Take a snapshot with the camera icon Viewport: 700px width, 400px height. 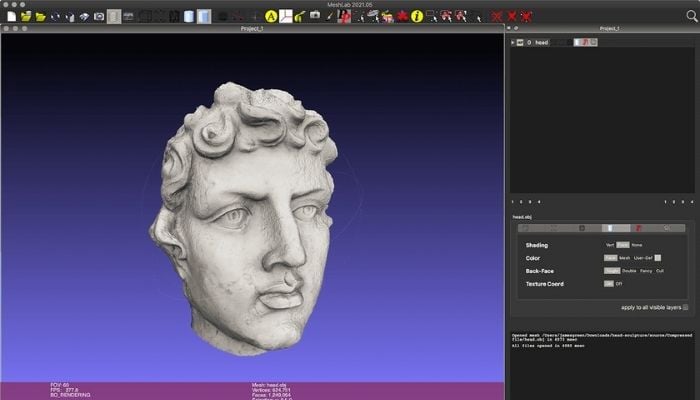coord(99,16)
